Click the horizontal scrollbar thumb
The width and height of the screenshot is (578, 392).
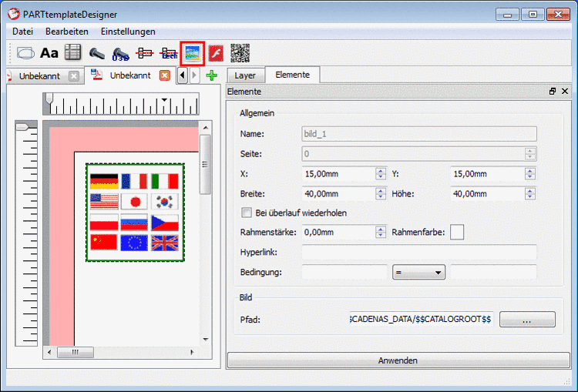point(76,352)
